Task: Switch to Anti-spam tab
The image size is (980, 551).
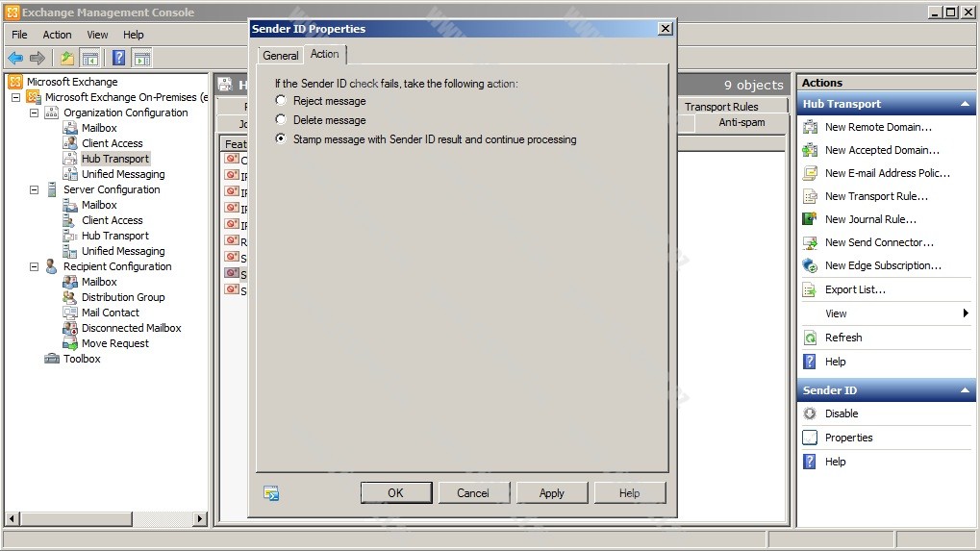Action: (741, 122)
